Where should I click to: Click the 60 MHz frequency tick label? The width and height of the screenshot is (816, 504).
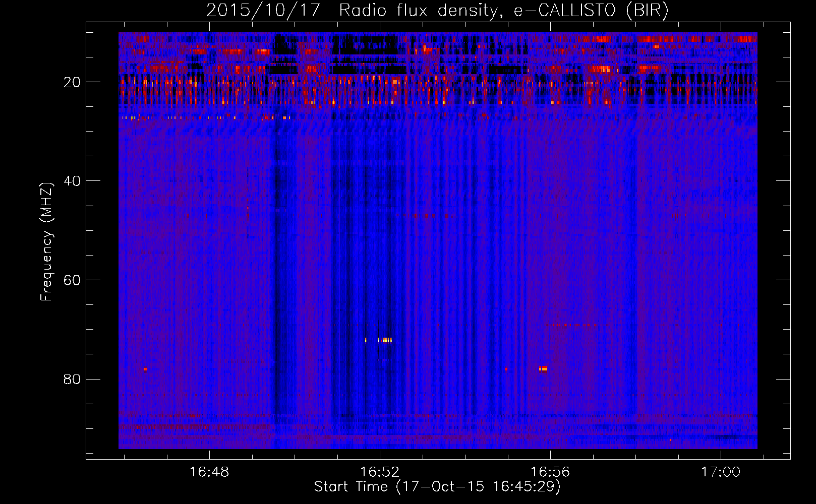[72, 280]
